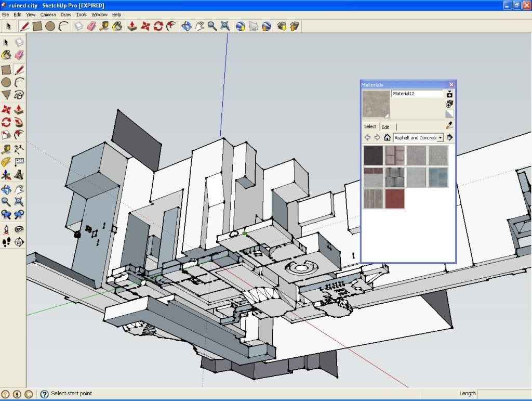The image size is (532, 401).
Task: Select the Pan hand in the top toolbar
Action: pyautogui.click(x=199, y=26)
